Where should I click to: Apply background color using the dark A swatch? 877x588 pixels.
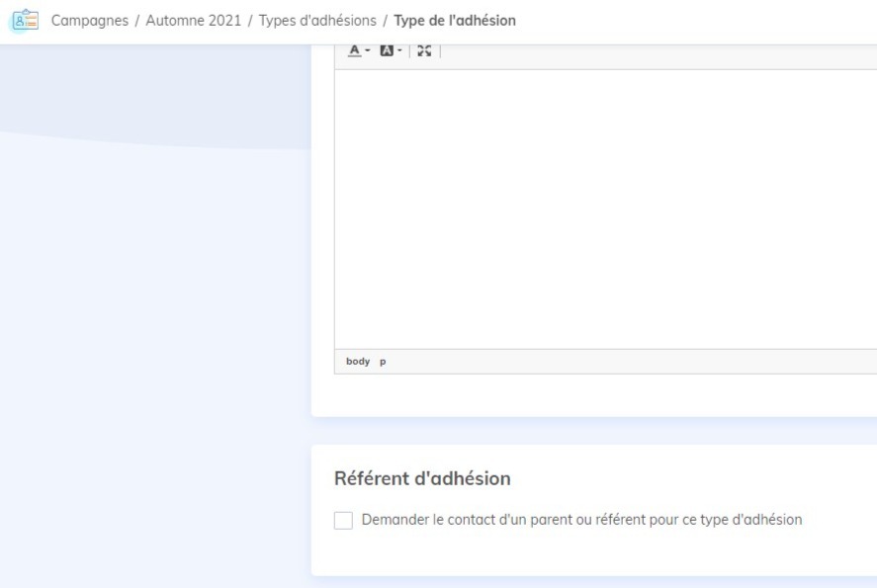387,49
